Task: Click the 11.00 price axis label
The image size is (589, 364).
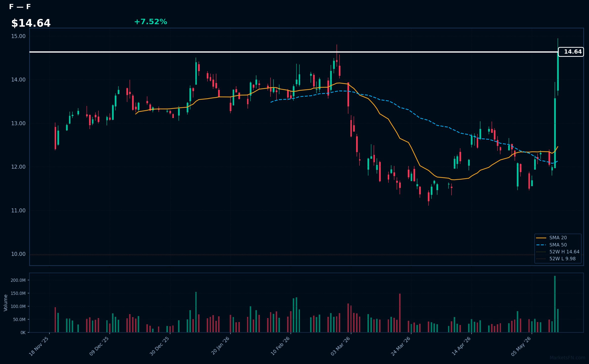Action: point(18,211)
